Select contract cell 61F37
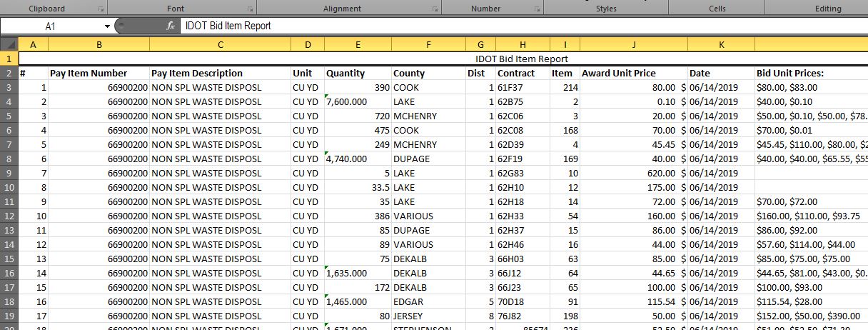Screen dimensions: 868x330 (x=523, y=87)
